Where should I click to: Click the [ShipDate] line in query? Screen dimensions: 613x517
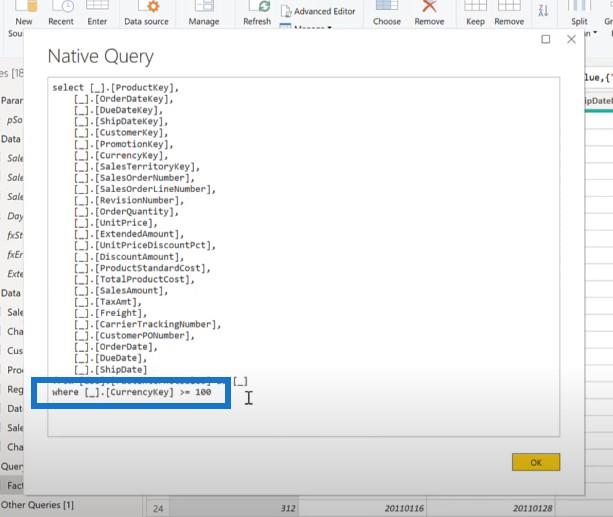tap(111, 370)
